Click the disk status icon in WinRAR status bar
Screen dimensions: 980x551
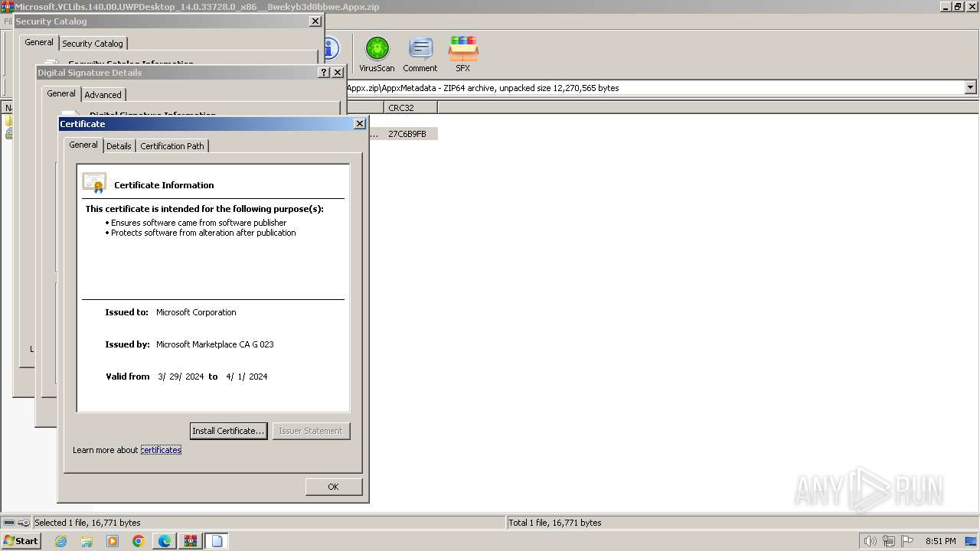click(x=9, y=523)
